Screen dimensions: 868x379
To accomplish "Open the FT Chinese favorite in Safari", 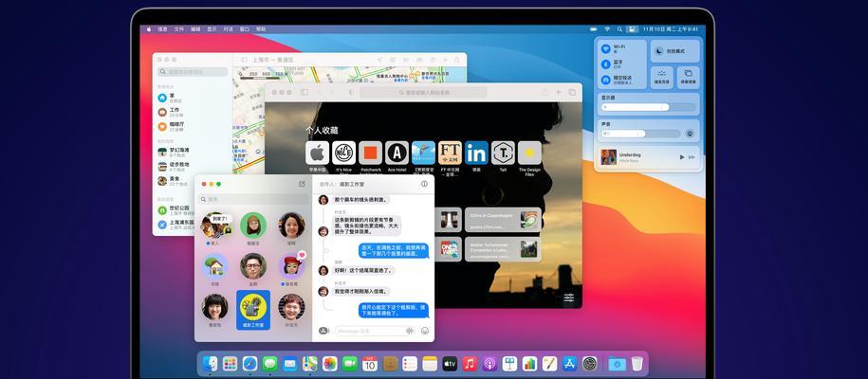I will [x=450, y=153].
